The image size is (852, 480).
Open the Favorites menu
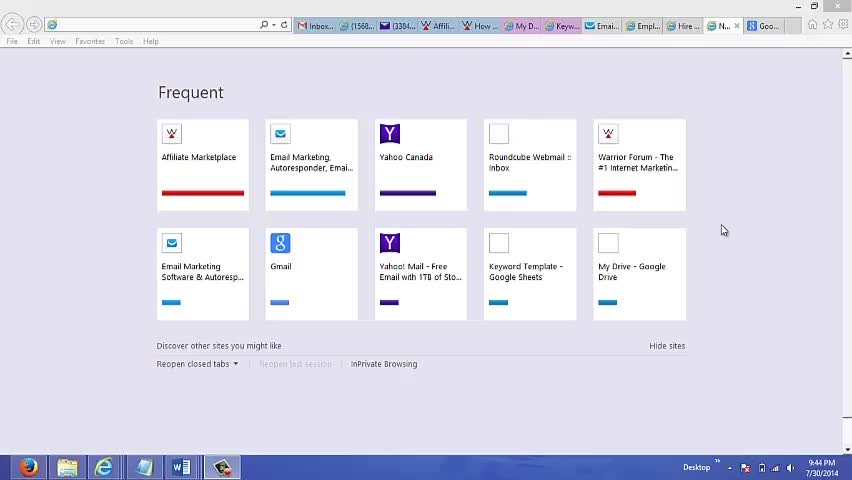tap(90, 41)
